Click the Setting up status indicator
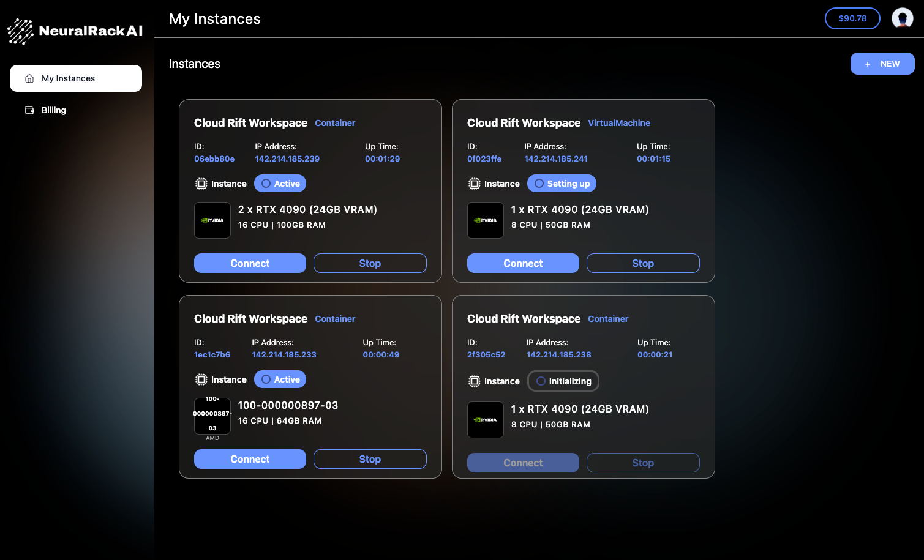 562,183
